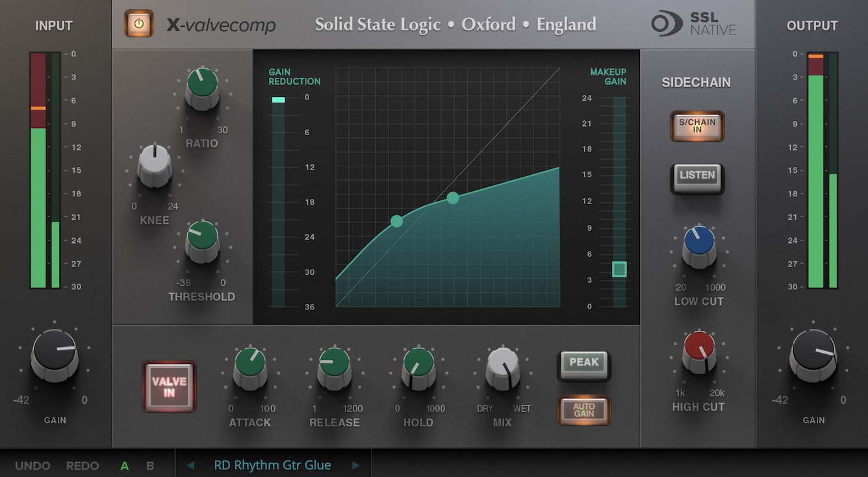Click the MAKEUP GAIN slider handle
868x477 pixels.
tap(619, 268)
